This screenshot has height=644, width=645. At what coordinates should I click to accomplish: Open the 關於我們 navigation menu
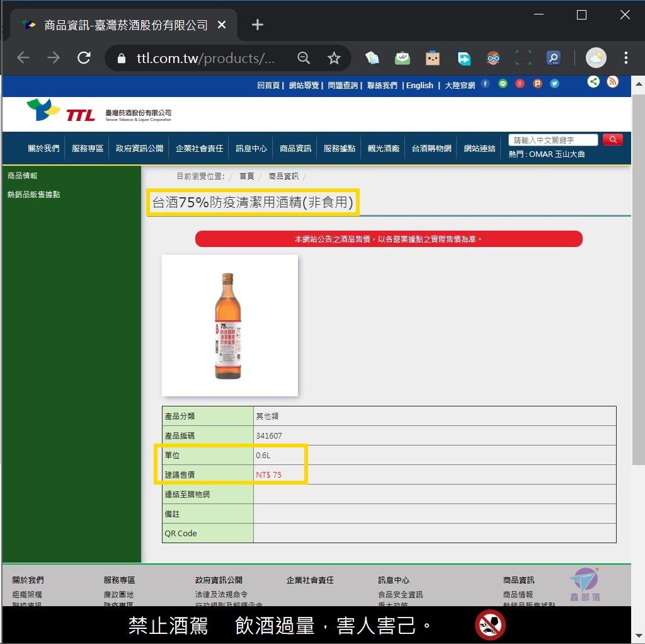[43, 149]
